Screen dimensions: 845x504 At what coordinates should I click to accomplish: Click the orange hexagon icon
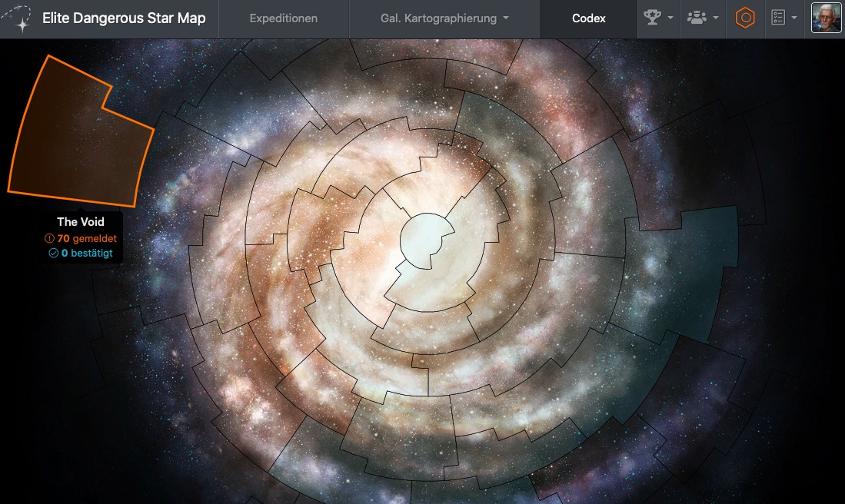pos(744,18)
